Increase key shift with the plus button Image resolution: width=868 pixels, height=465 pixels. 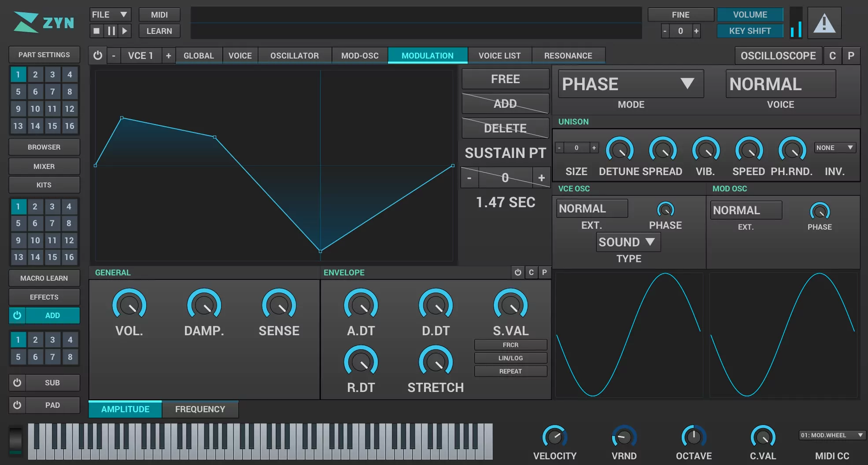tap(696, 31)
